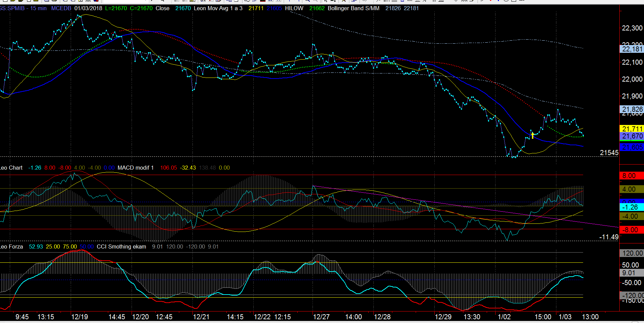Open the CCI Smothing ekam label
The height and width of the screenshot is (323, 644).
pos(121,247)
